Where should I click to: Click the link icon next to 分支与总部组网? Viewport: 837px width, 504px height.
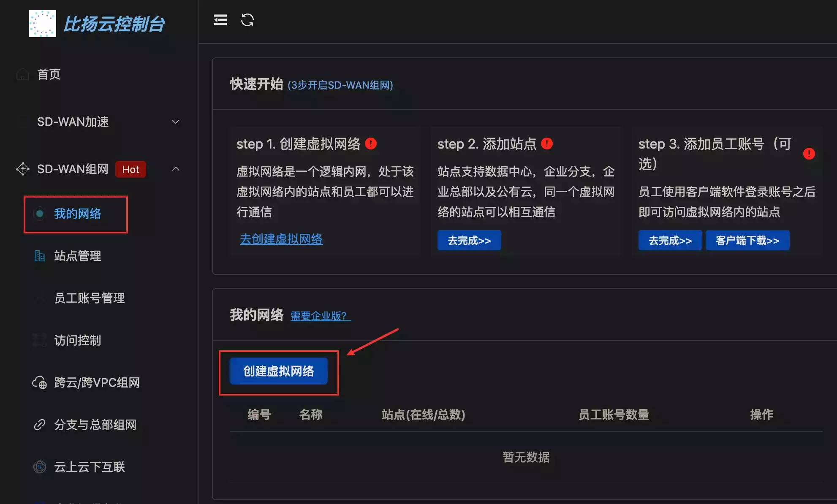[x=39, y=425]
